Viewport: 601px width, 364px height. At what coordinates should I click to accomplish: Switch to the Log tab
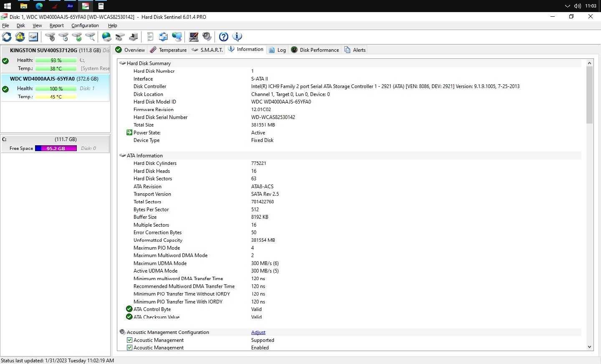pyautogui.click(x=277, y=50)
